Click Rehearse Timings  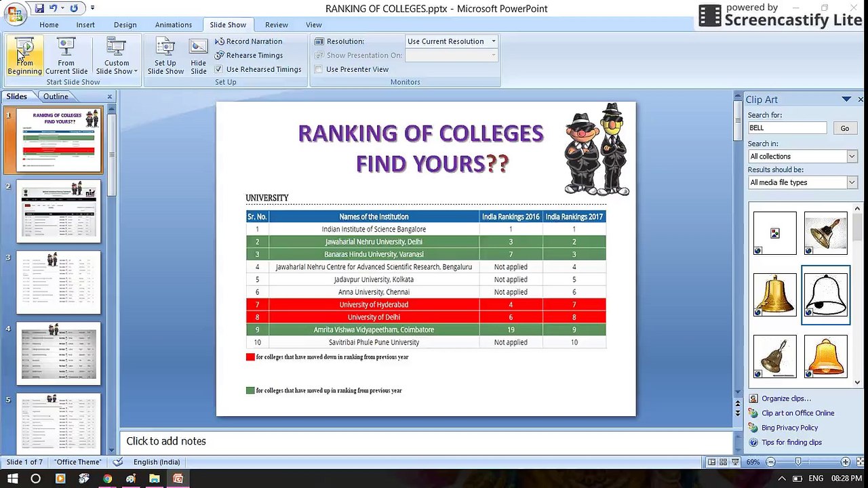pos(249,56)
